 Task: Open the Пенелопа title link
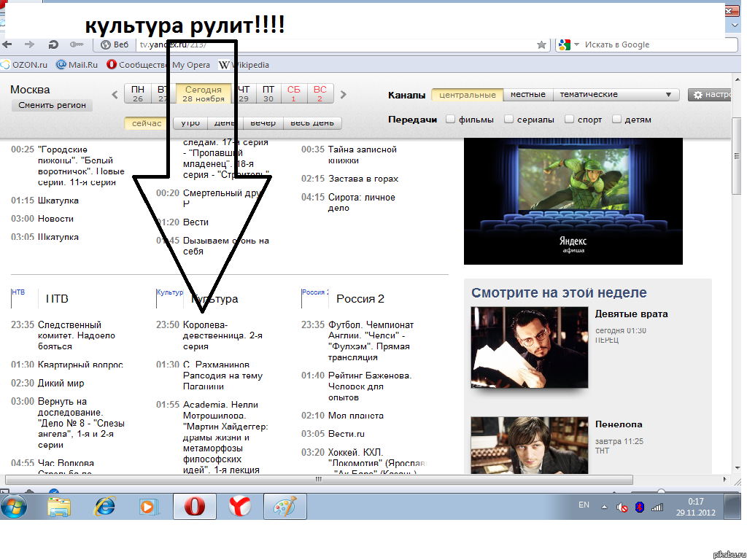point(619,425)
